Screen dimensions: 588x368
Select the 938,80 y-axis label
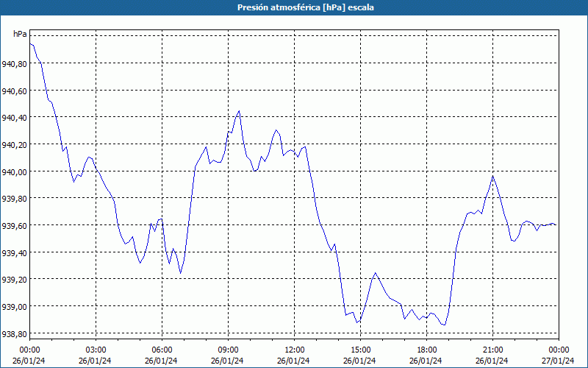click(14, 334)
